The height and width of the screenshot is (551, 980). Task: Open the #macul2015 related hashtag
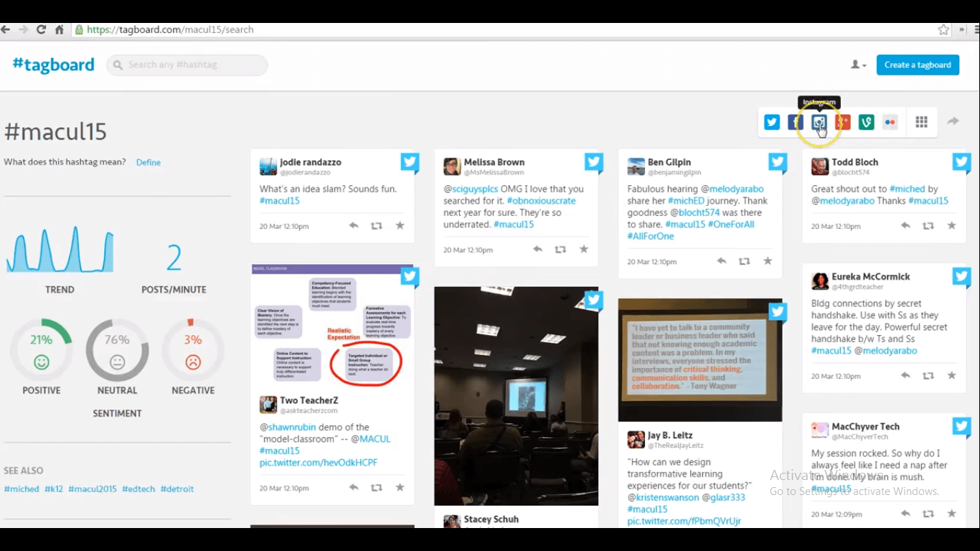(x=93, y=489)
